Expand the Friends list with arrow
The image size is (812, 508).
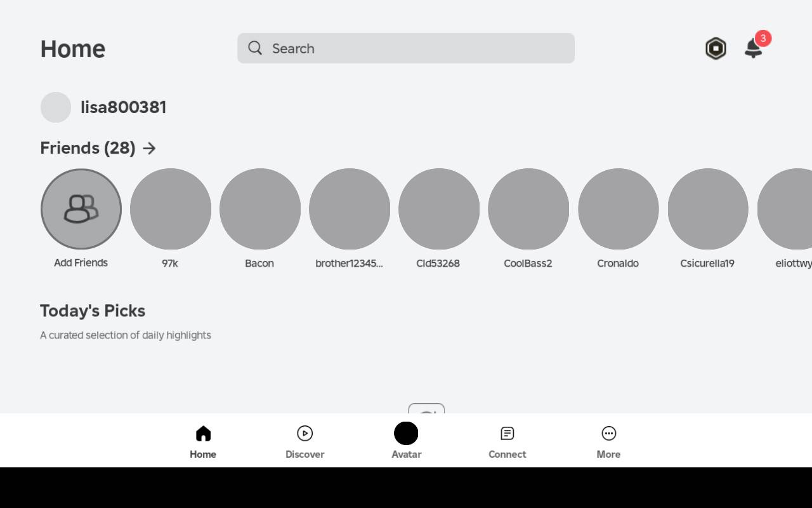click(x=150, y=149)
